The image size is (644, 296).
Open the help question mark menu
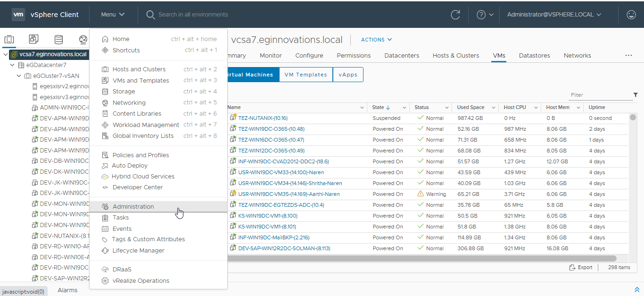click(485, 15)
